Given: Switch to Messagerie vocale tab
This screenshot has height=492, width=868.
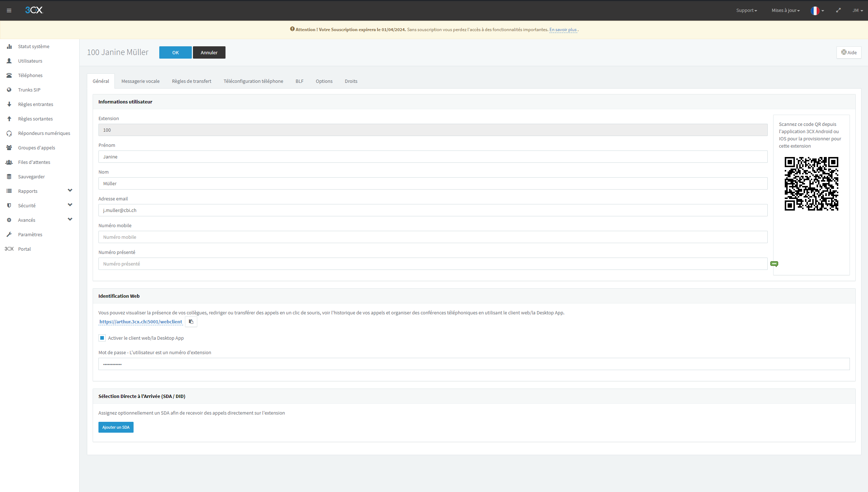Looking at the screenshot, I should coord(140,81).
